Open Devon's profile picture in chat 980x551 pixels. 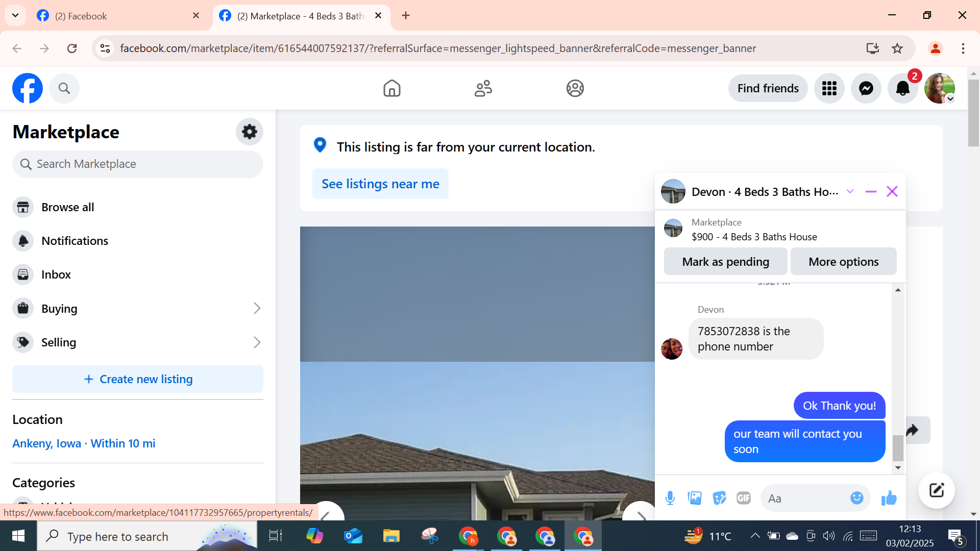[672, 349]
